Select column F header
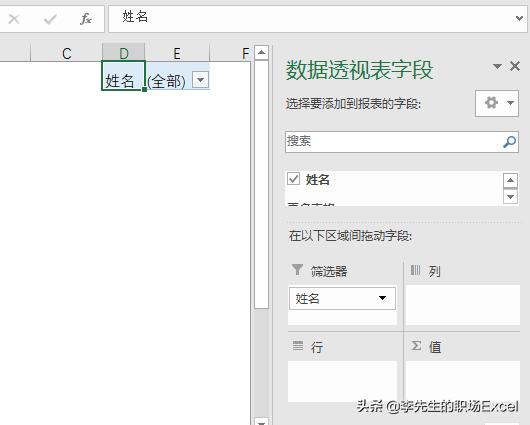 (231, 53)
